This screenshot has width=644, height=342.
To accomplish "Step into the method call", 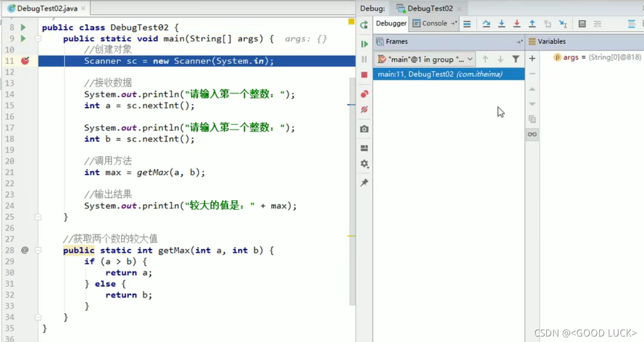I will pyautogui.click(x=501, y=23).
